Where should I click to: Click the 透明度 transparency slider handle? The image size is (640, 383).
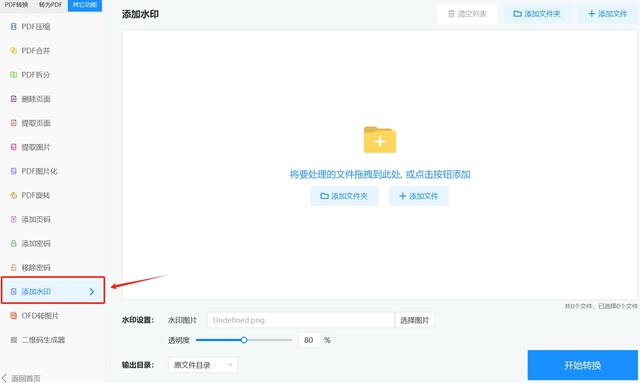pos(244,340)
